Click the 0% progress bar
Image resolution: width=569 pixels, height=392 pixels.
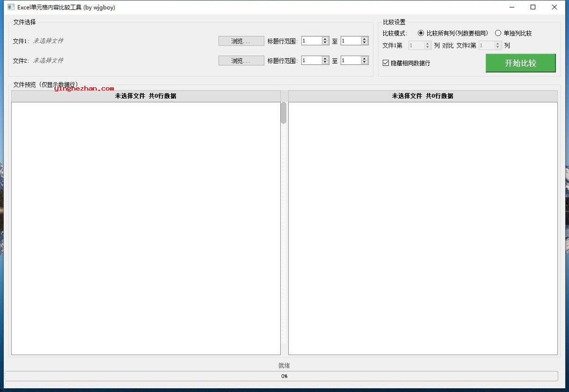(x=281, y=376)
